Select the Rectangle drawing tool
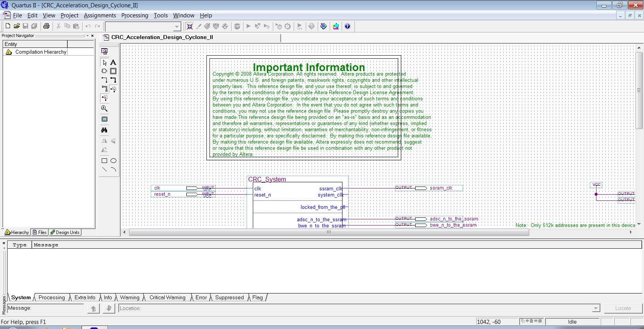 coord(104,161)
